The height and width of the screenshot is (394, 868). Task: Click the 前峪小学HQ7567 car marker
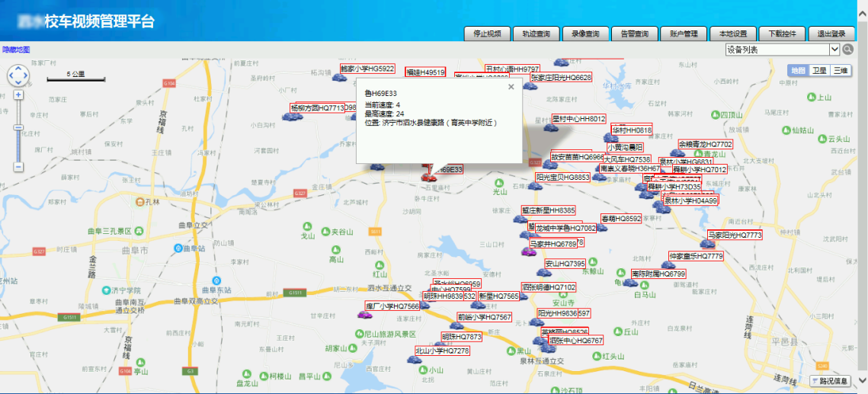[456, 326]
